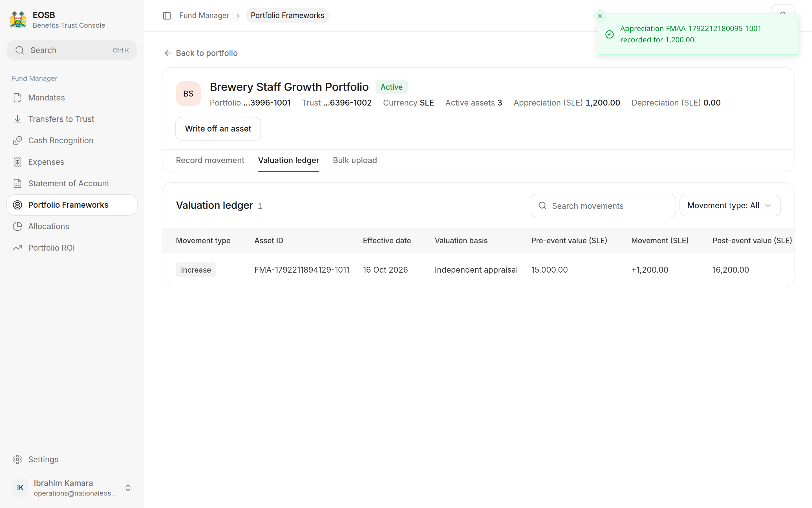812x508 pixels.
Task: Open the Allocations page
Action: [x=72, y=226]
